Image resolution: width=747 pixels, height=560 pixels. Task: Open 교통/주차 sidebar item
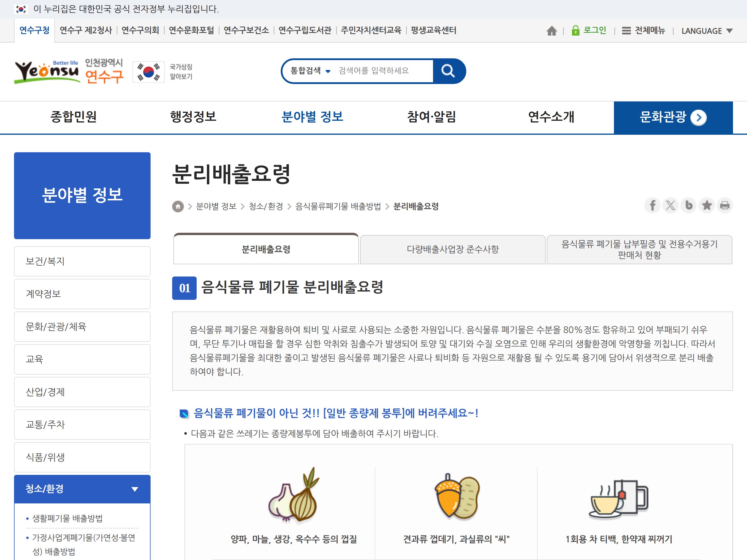82,425
